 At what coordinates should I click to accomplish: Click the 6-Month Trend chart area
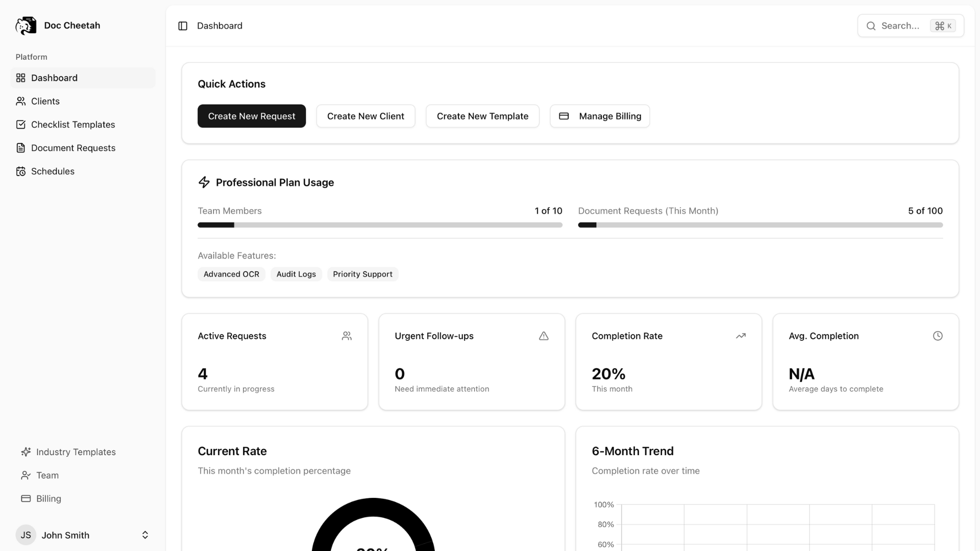(777, 528)
